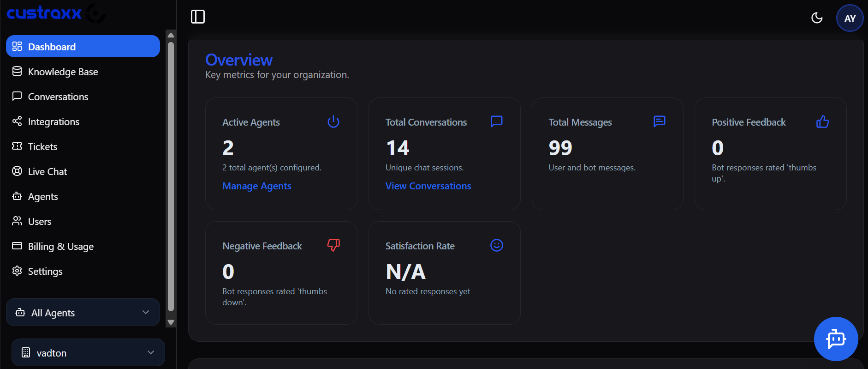Click the vadton chevron arrow
Screen dimensions: 868x369
(151, 352)
